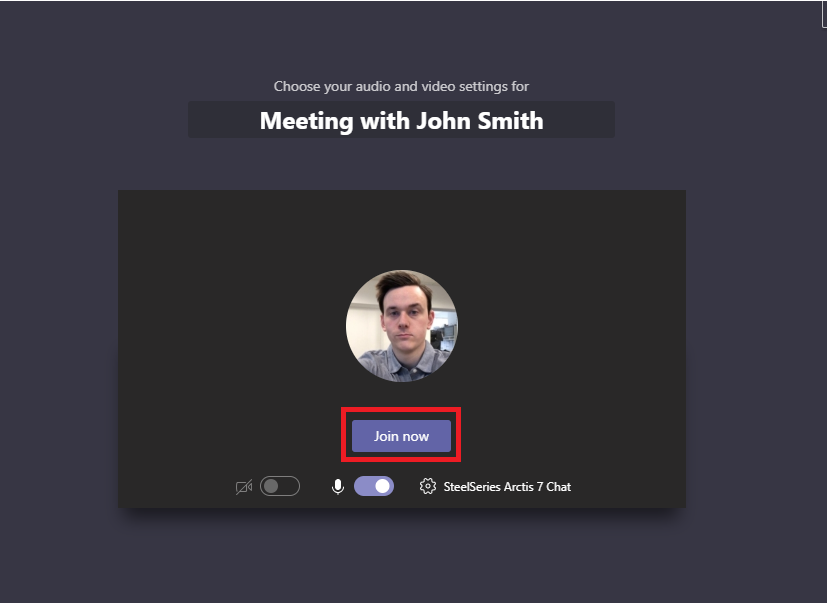Open device settings via gear icon
This screenshot has width=827, height=603.
point(428,486)
